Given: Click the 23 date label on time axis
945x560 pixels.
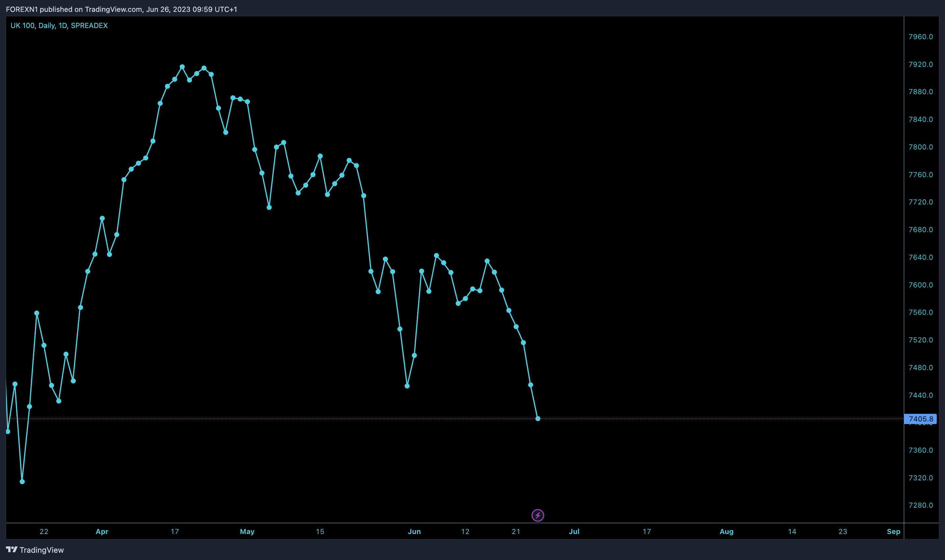Looking at the screenshot, I should 843,531.
